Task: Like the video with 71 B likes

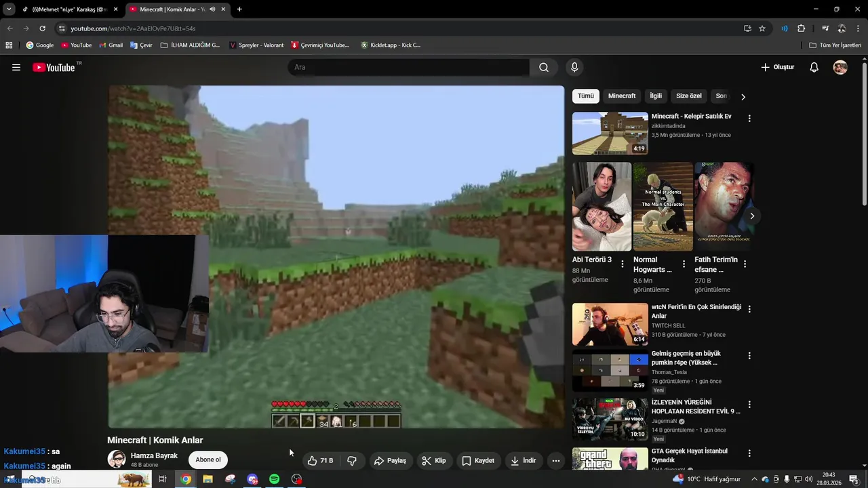Action: [320, 461]
